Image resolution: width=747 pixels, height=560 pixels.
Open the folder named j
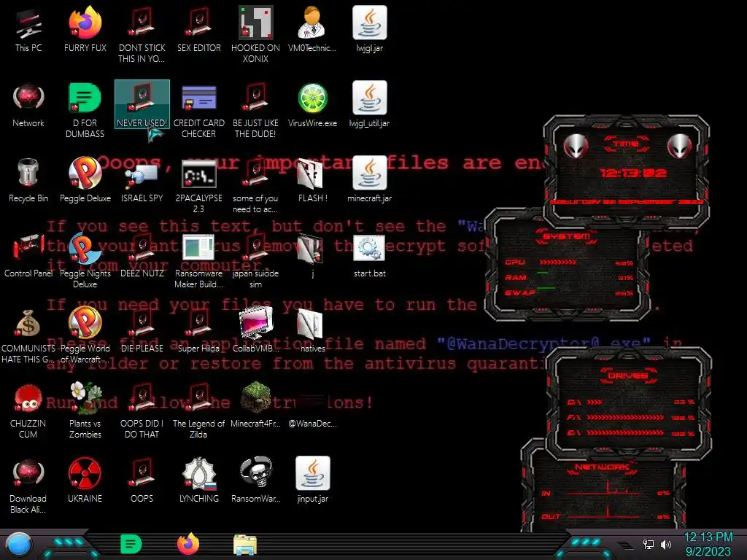pos(312,255)
